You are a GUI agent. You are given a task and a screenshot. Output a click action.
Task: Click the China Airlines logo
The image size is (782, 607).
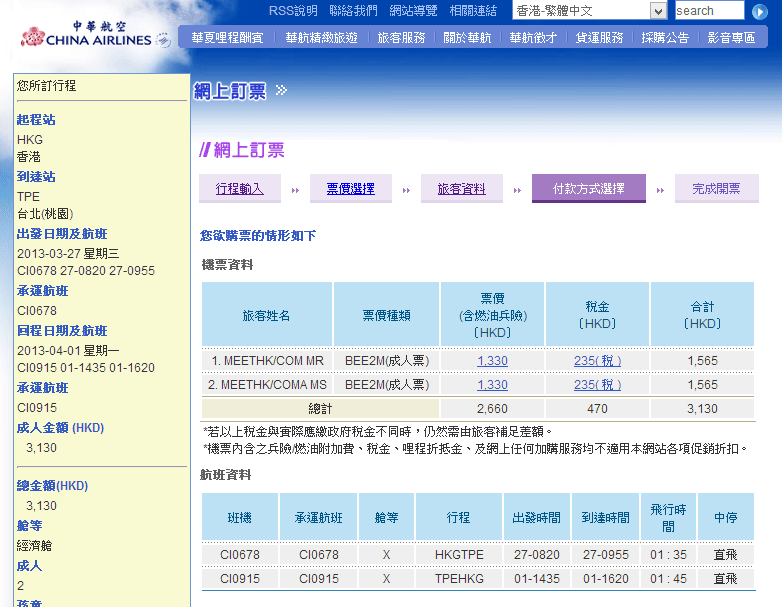pos(85,35)
